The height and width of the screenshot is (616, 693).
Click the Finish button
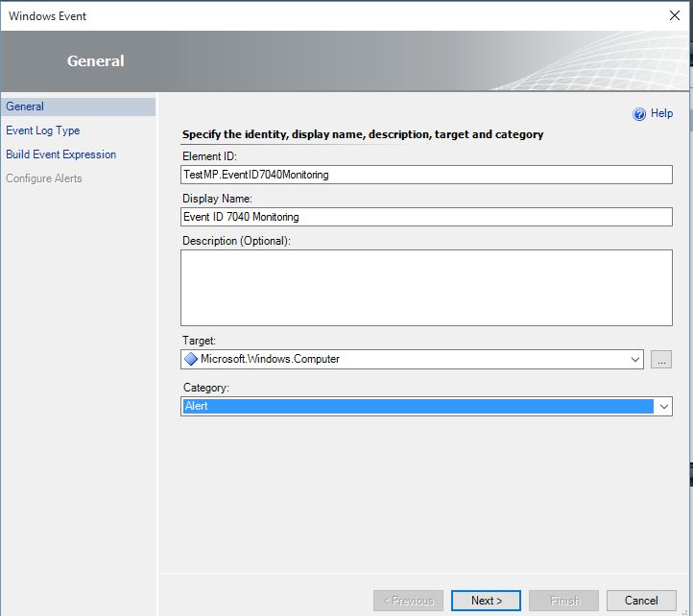563,601
